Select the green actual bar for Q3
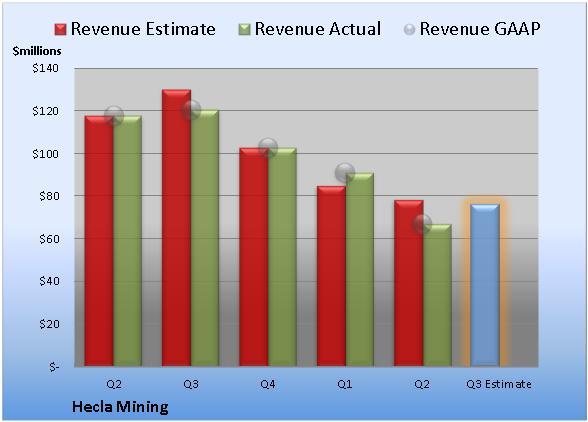The width and height of the screenshot is (588, 422). (x=205, y=238)
